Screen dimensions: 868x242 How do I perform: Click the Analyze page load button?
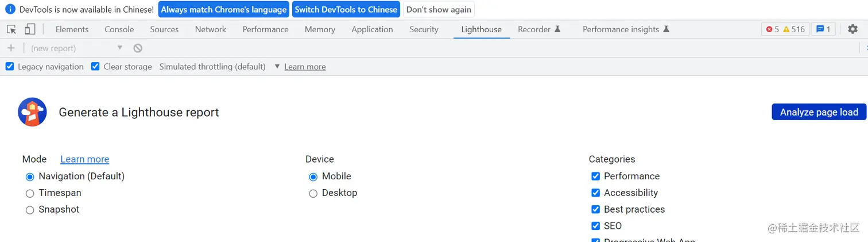(x=819, y=112)
